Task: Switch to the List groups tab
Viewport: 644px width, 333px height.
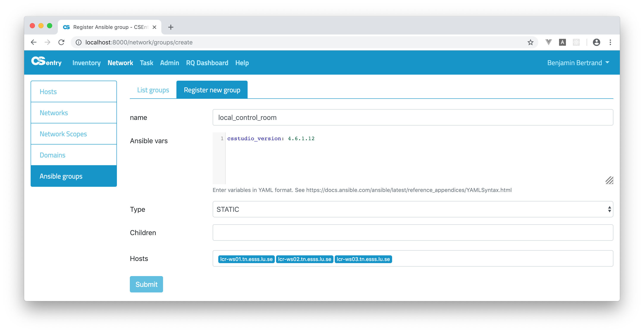Action: click(x=153, y=90)
